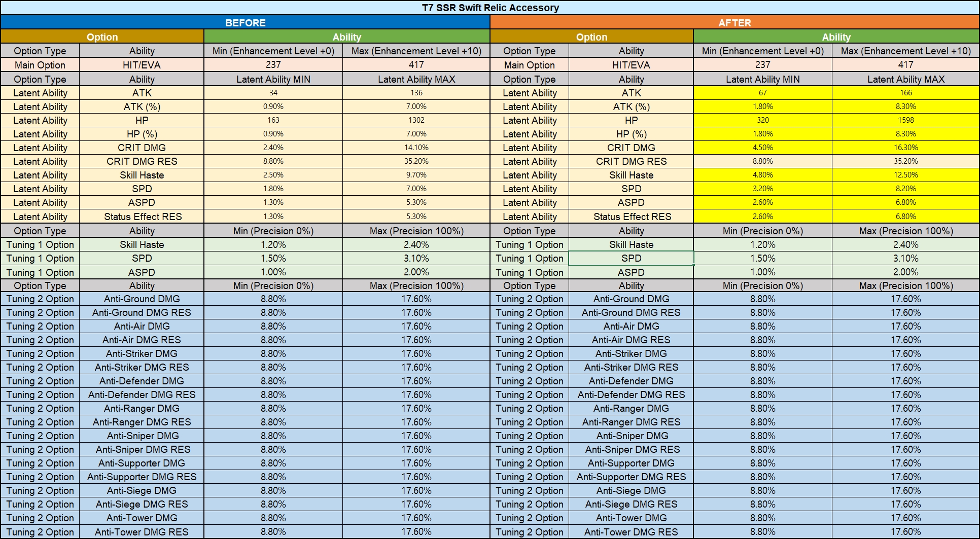This screenshot has height=539, width=980.
Task: Click BEFORE latent Skill Haste value 9.70%
Action: [416, 175]
